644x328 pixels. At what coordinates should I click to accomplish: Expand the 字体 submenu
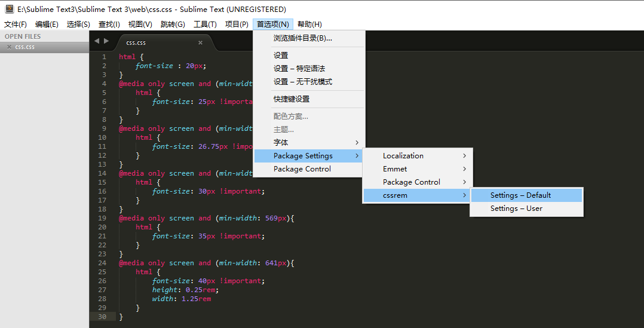(309, 142)
